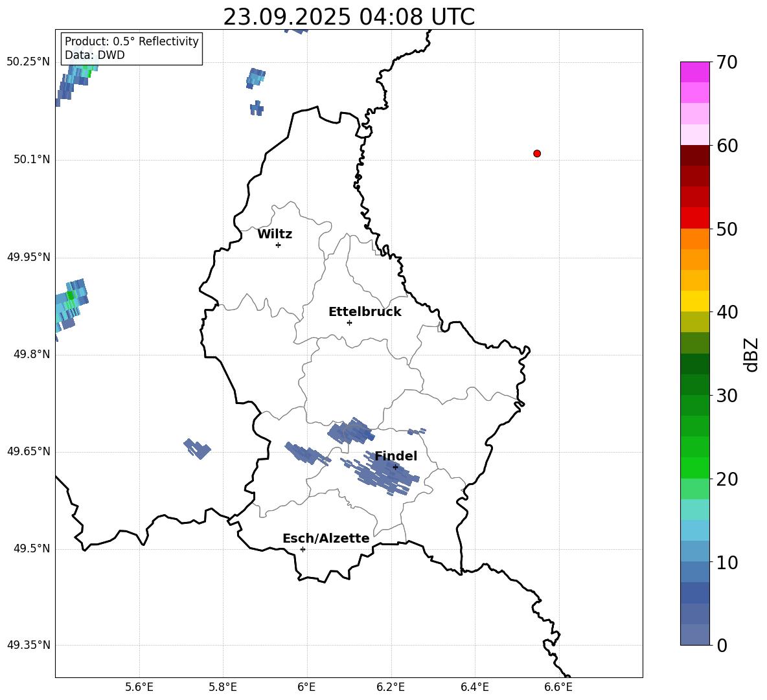Click the dark maroon colorbar segment below 60

[694, 155]
